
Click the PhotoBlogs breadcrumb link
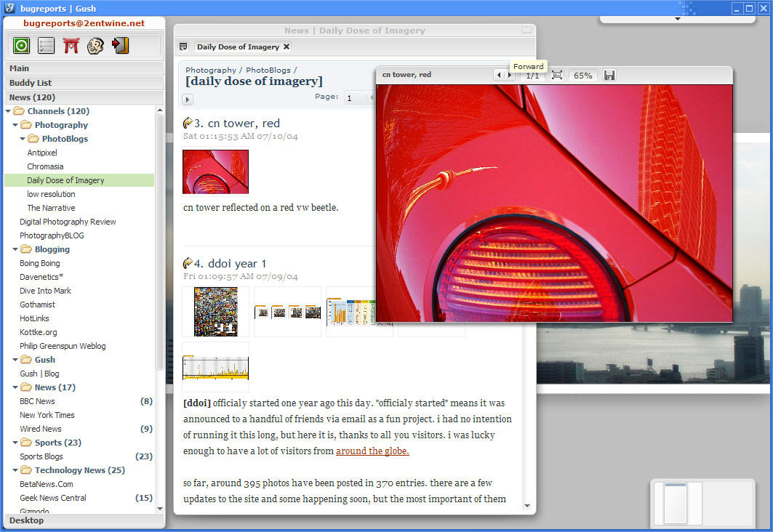click(x=268, y=70)
